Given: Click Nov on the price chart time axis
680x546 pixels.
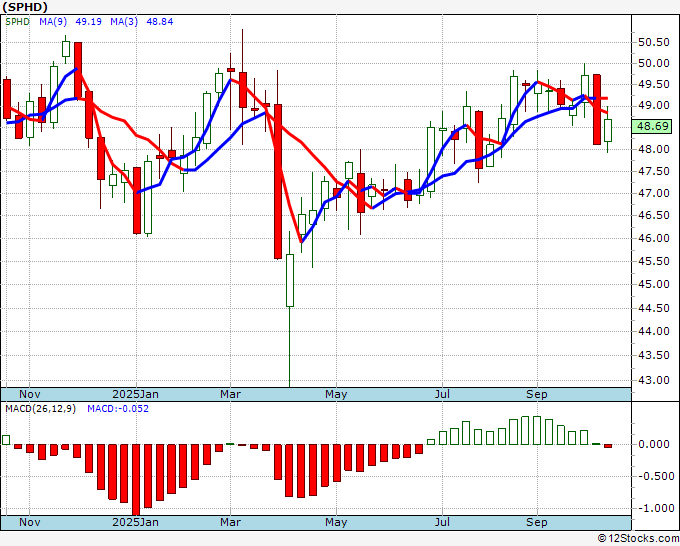Looking at the screenshot, I should coord(29,394).
